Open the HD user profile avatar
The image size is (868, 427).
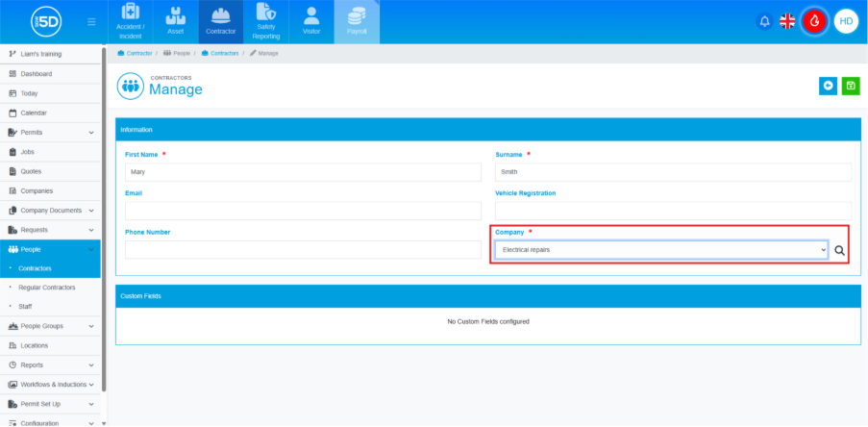[x=846, y=21]
